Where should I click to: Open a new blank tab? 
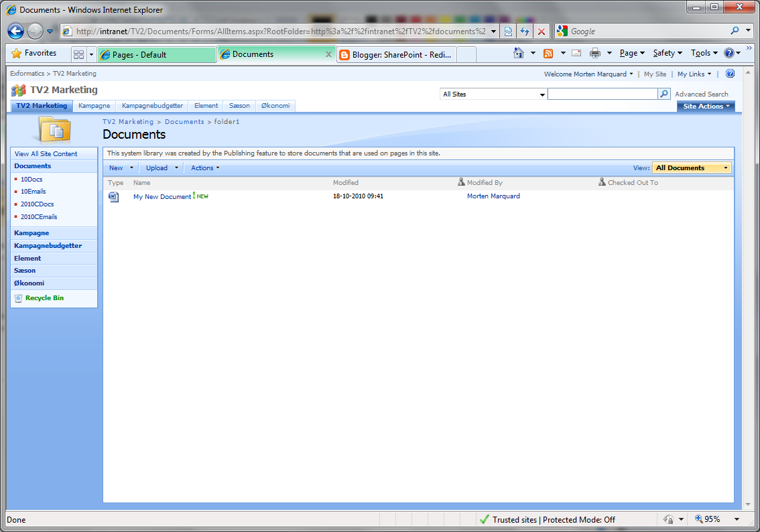point(466,55)
